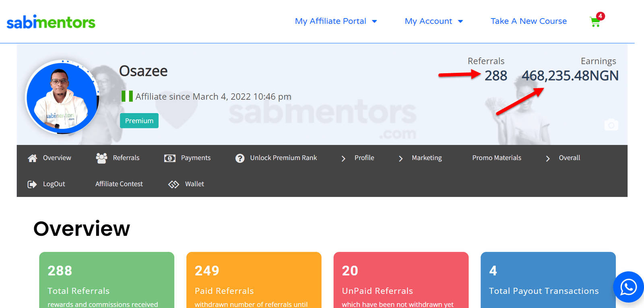The height and width of the screenshot is (308, 644).
Task: Open the shopping cart icon
Action: 594,22
